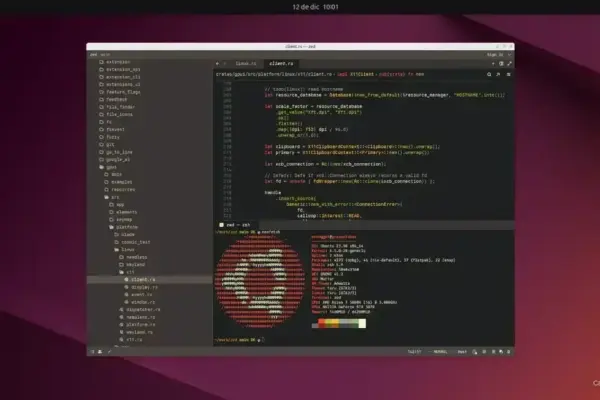Click the Rust language selector in status bar

[x=462, y=352]
